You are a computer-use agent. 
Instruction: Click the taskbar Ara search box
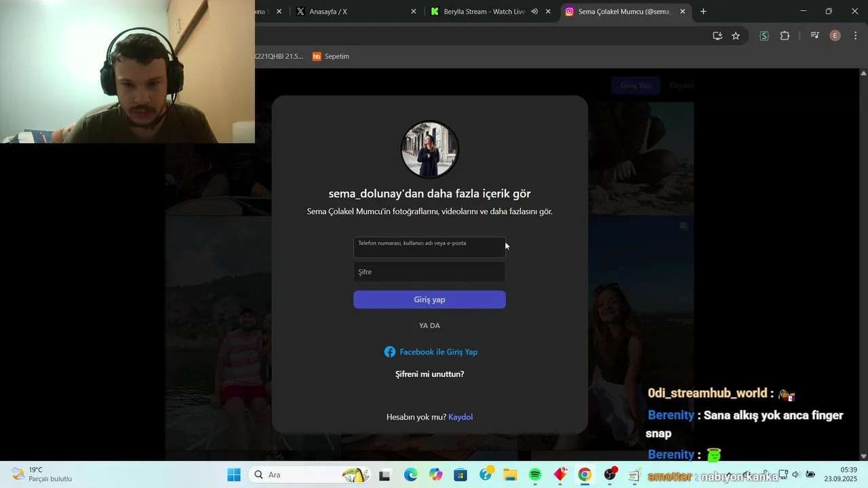[310, 475]
